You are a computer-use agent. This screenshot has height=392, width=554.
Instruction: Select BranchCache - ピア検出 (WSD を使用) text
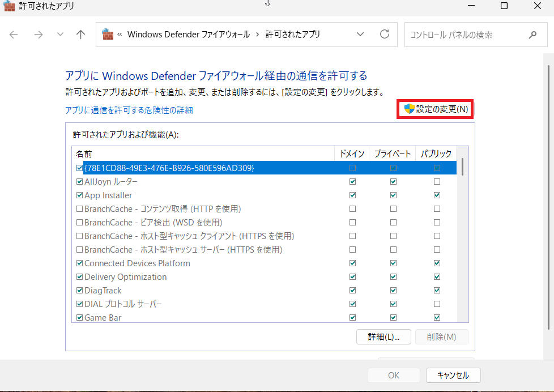[x=154, y=222]
